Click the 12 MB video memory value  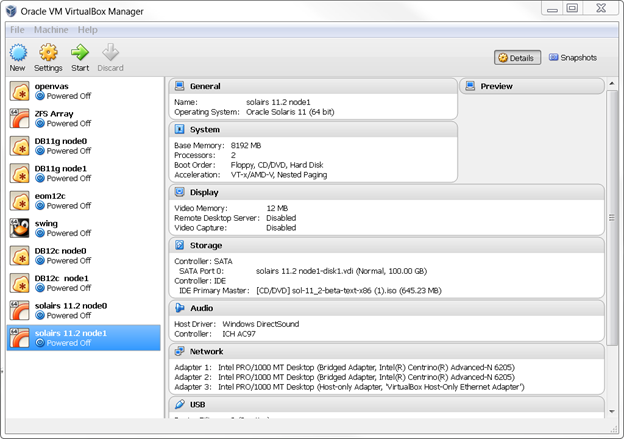pyautogui.click(x=277, y=208)
